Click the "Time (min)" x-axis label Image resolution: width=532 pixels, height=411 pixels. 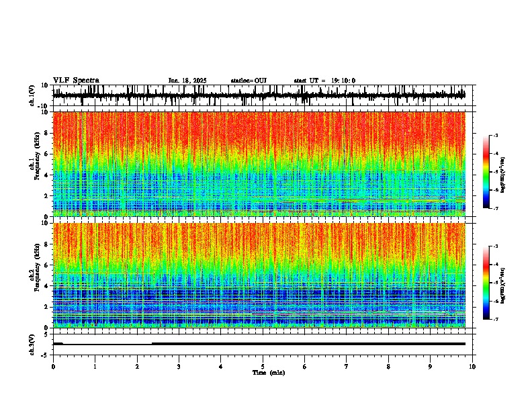tap(269, 373)
